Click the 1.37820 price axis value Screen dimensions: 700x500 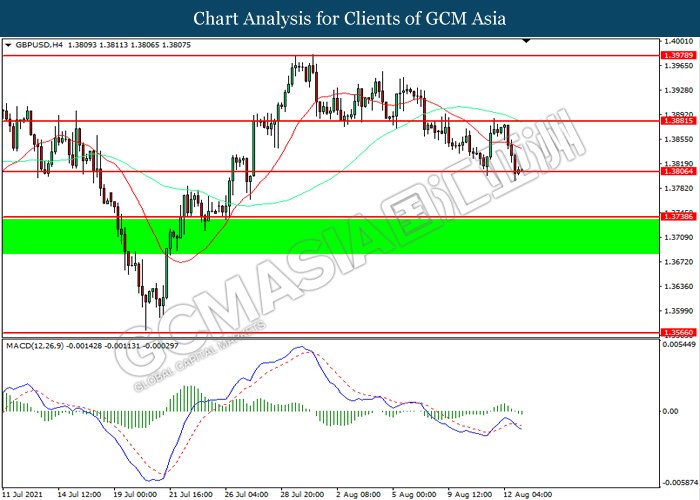click(x=679, y=189)
